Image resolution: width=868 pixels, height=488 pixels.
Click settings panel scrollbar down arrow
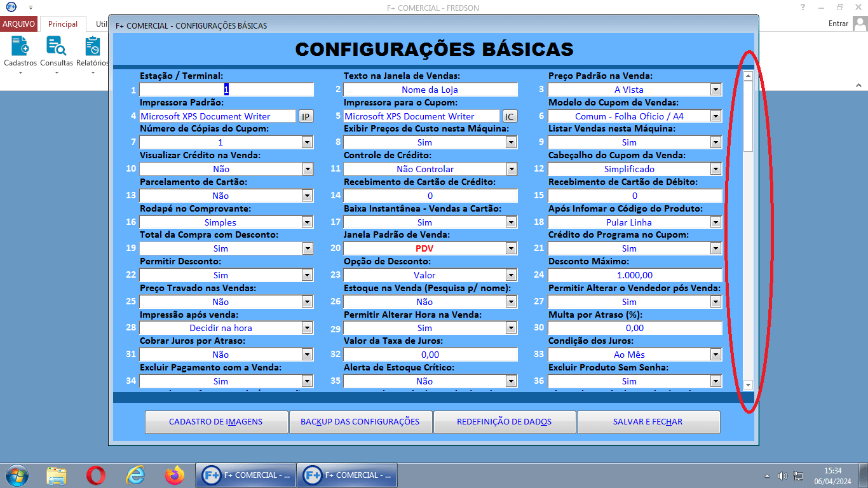(x=748, y=384)
